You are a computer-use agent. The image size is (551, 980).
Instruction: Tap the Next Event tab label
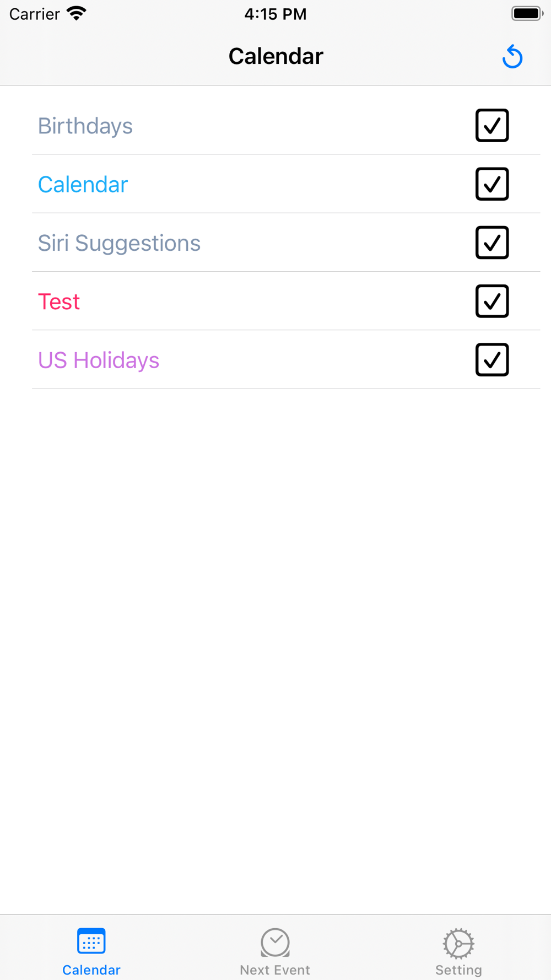(275, 970)
